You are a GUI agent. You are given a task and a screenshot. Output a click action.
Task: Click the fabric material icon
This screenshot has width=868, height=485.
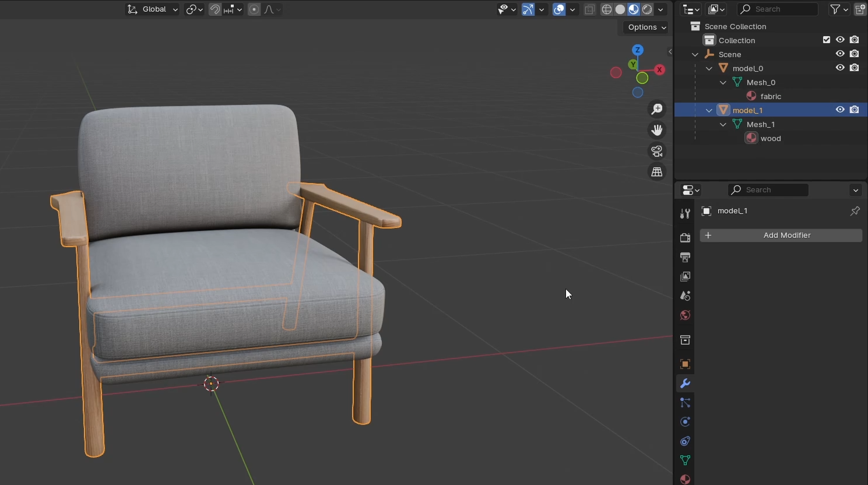pyautogui.click(x=751, y=96)
